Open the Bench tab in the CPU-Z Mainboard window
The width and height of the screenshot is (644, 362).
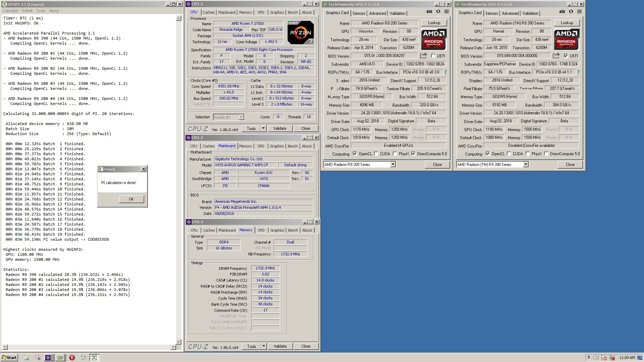pos(292,146)
